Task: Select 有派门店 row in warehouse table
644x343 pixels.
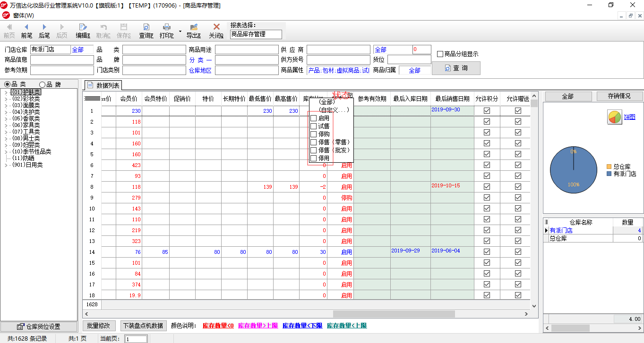Action: click(593, 230)
